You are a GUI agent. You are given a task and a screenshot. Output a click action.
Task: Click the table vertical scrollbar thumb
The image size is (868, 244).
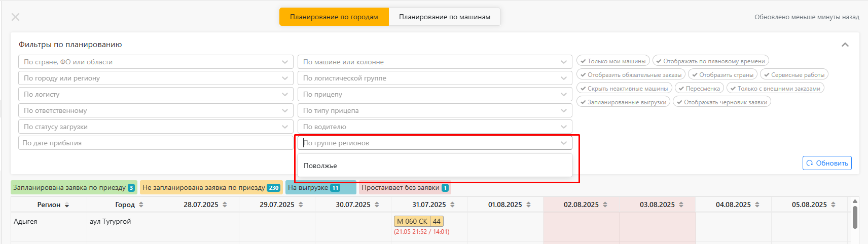(855, 218)
